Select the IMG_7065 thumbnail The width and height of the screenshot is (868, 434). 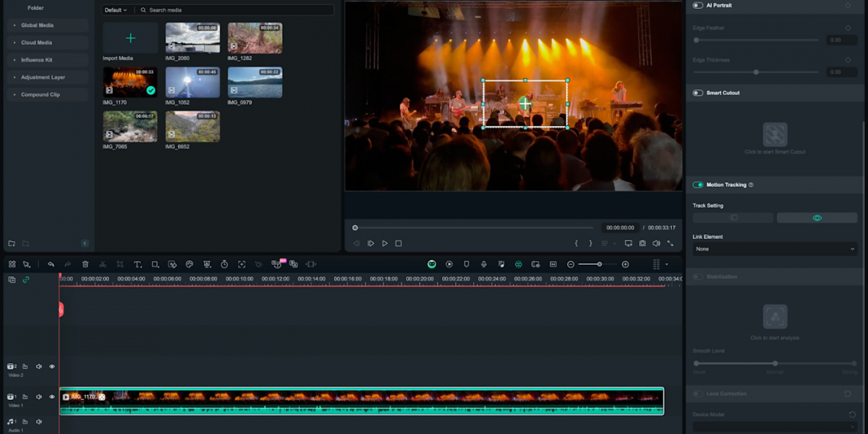[x=130, y=127]
